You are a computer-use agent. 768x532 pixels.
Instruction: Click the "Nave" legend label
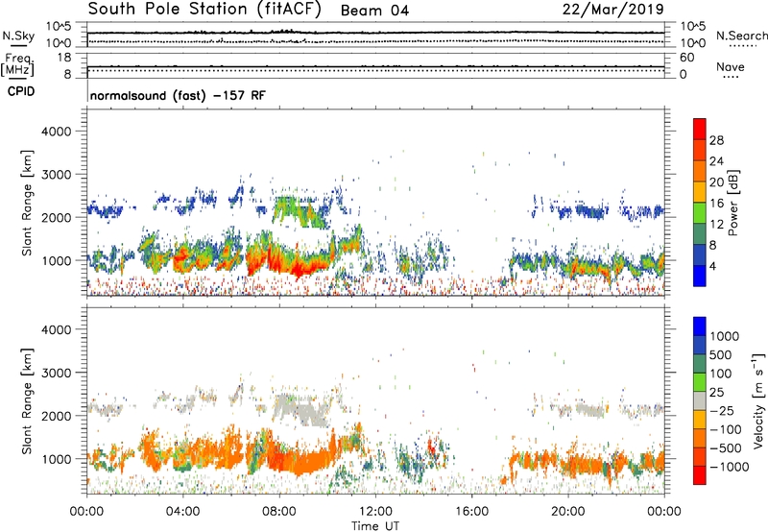point(731,66)
